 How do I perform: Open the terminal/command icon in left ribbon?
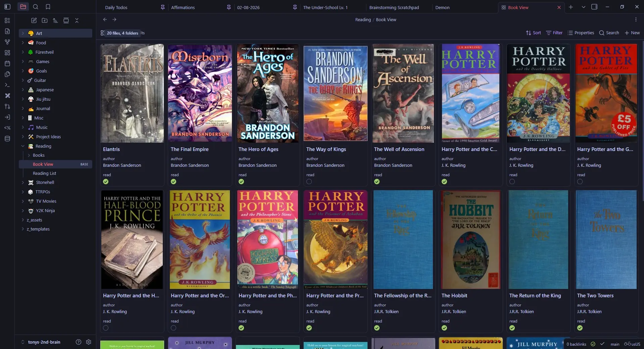click(x=7, y=85)
